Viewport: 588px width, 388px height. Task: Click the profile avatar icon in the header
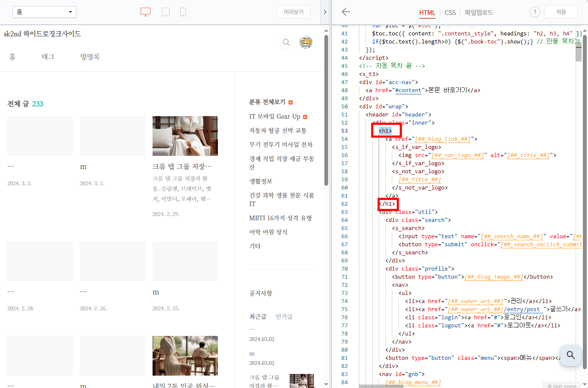point(306,42)
